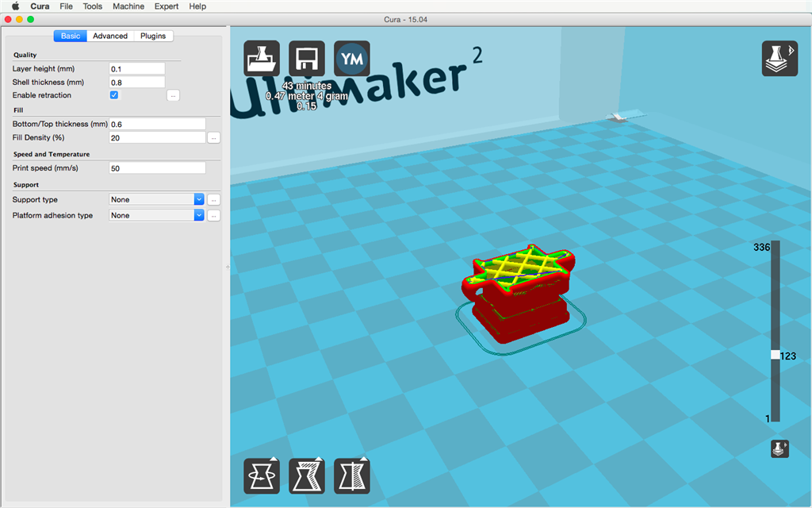The height and width of the screenshot is (508, 812).
Task: Click the Load model icon
Action: [x=262, y=59]
